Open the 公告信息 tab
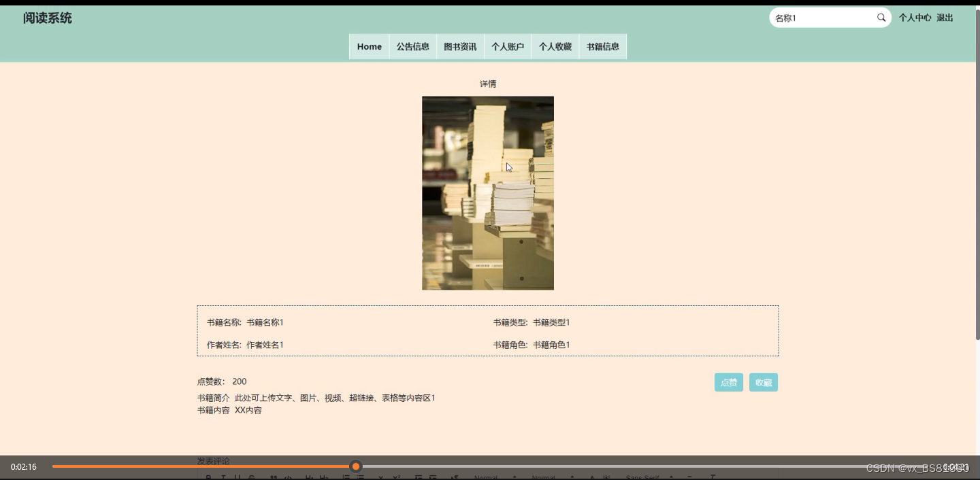 point(413,46)
